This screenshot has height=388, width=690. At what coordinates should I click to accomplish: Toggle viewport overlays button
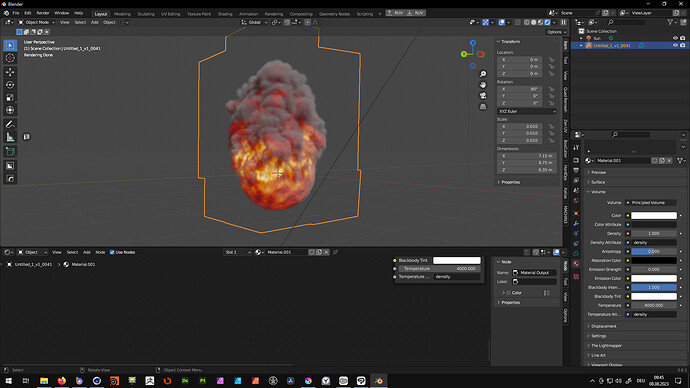pos(502,22)
